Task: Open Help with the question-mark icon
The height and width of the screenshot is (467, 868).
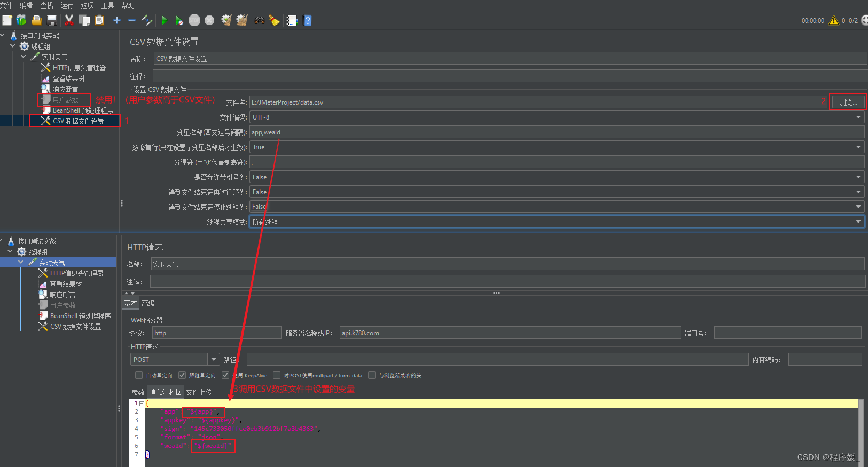Action: pos(307,20)
